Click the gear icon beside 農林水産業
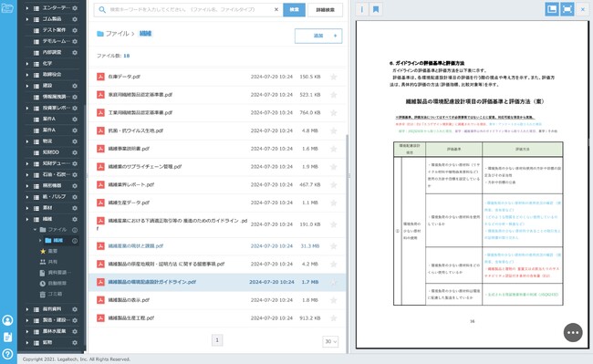The image size is (593, 364). click(x=75, y=331)
